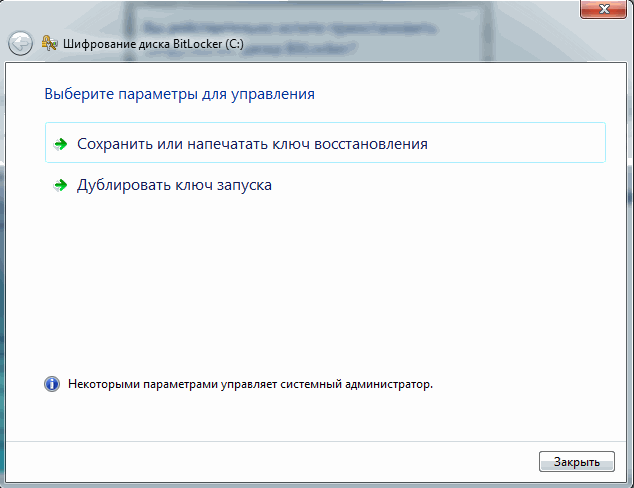Click the round Back arrow button
Screen dimensions: 634x488
20,43
